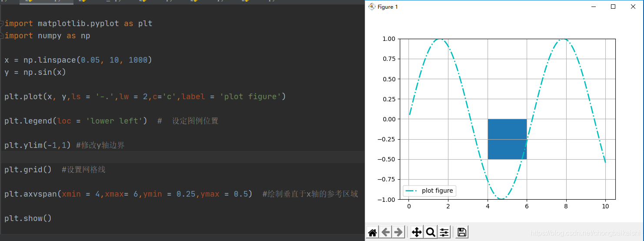Click the 'xmax= 6' argument

[x=121, y=194]
